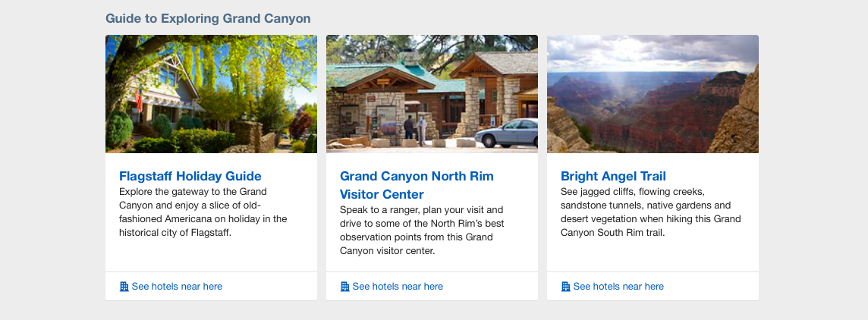The image size is (868, 320).
Task: Click the red flag on the Flagstaff house
Action: point(139,100)
